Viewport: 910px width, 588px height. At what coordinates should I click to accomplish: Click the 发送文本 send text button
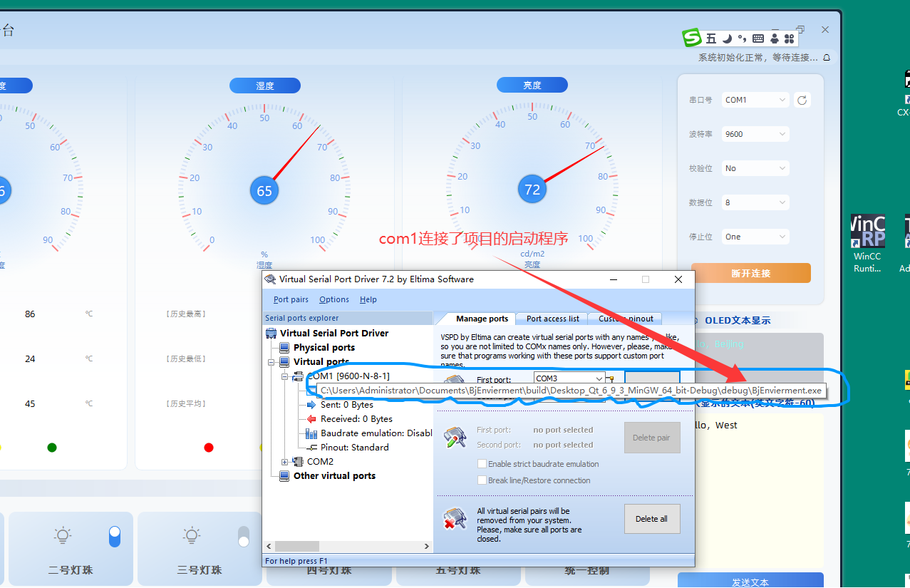(x=750, y=582)
